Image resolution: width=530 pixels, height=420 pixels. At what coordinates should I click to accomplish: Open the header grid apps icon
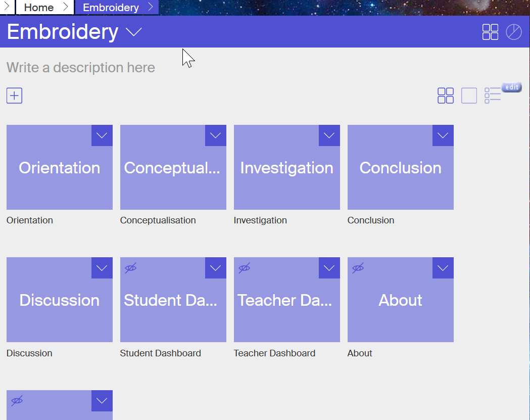490,32
